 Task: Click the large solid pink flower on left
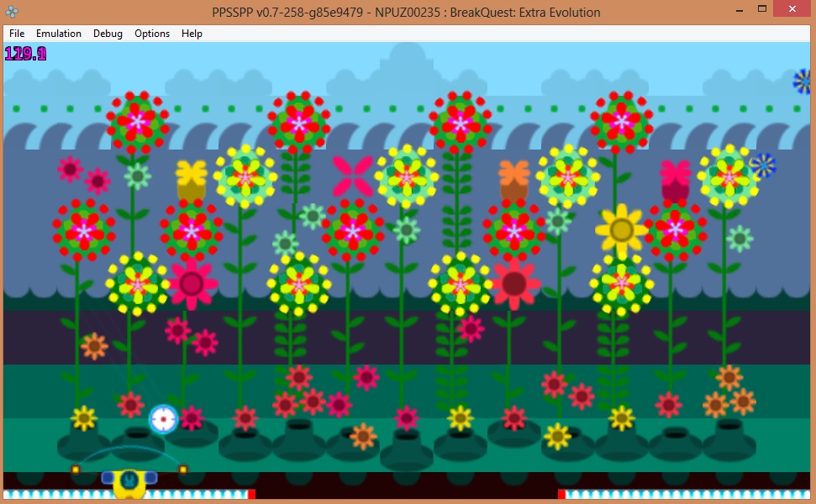click(192, 283)
